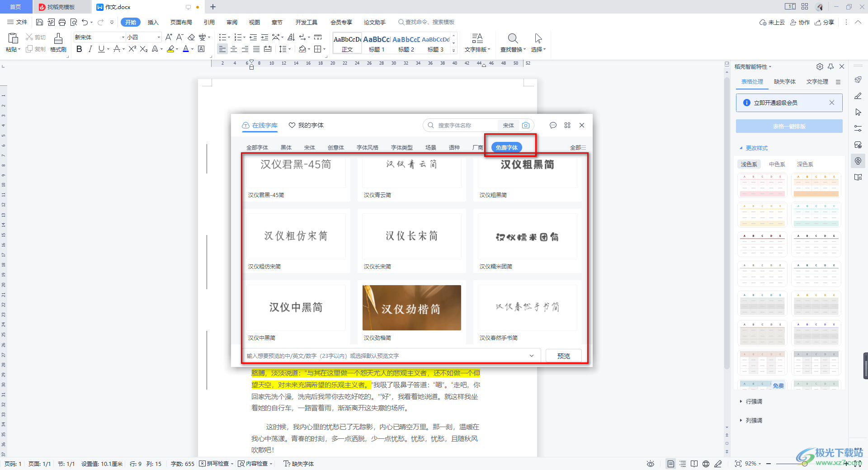
Task: Switch to 我的字体 tab
Action: point(306,125)
